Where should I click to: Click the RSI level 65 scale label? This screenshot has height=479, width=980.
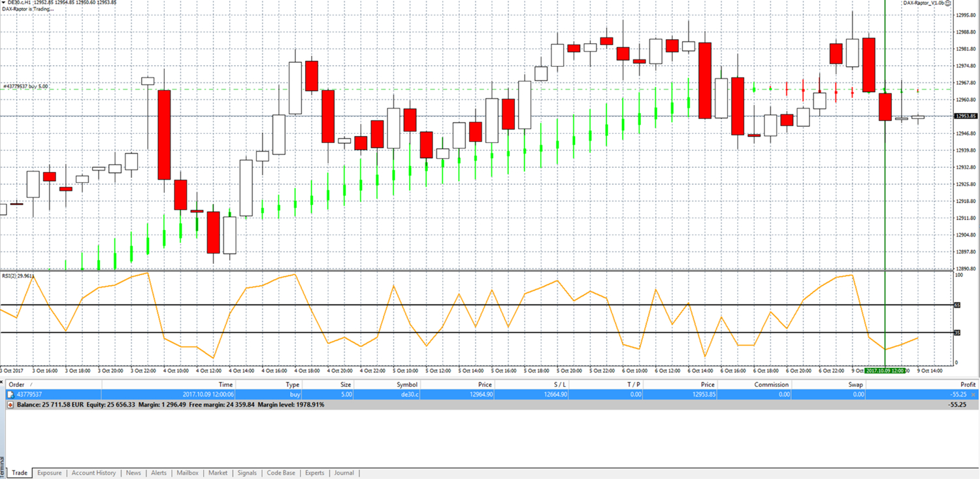[x=957, y=305]
